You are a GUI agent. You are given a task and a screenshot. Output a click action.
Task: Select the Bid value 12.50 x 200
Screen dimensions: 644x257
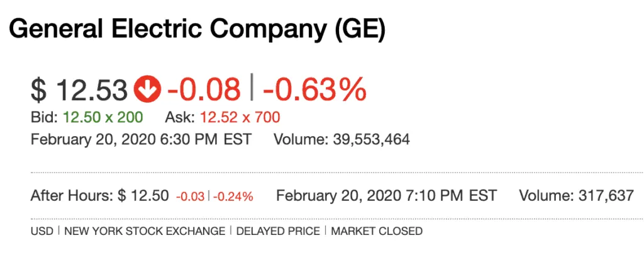point(103,118)
